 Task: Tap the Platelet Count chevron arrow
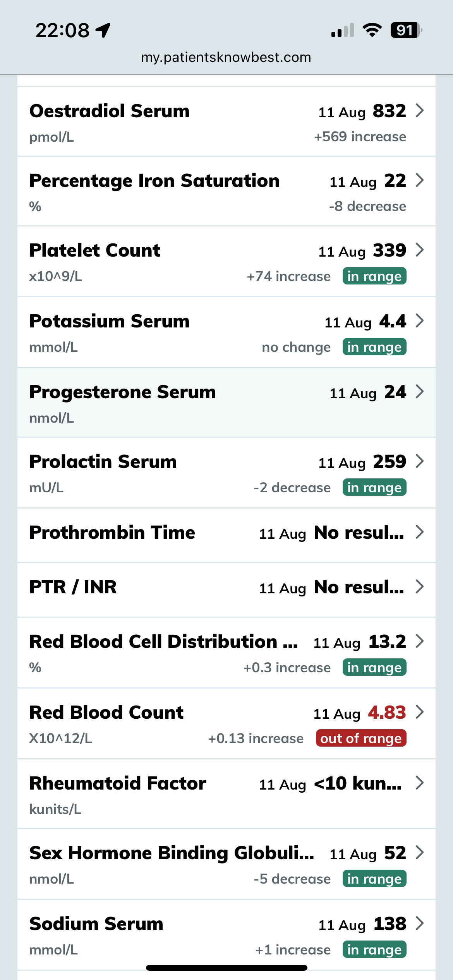[420, 250]
